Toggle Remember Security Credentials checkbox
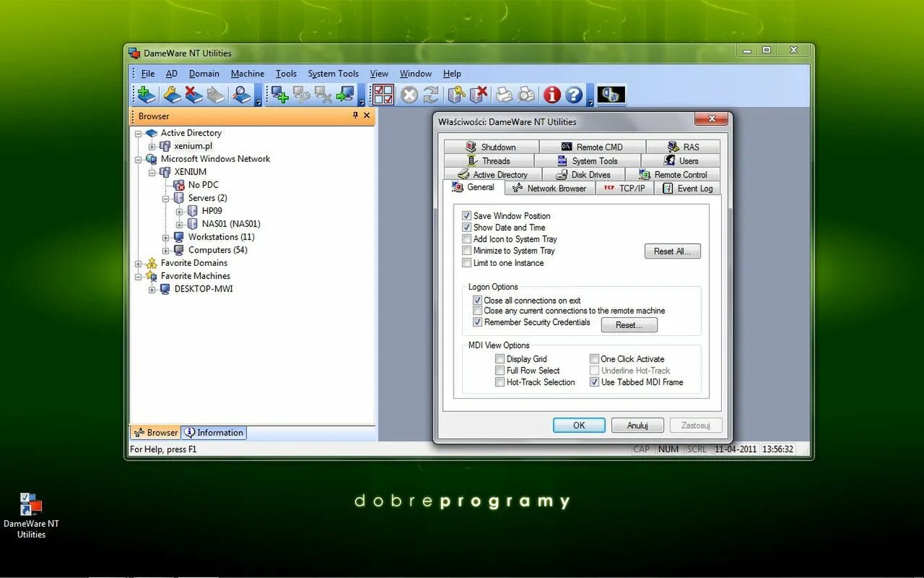Viewport: 924px width, 578px height. pos(477,322)
